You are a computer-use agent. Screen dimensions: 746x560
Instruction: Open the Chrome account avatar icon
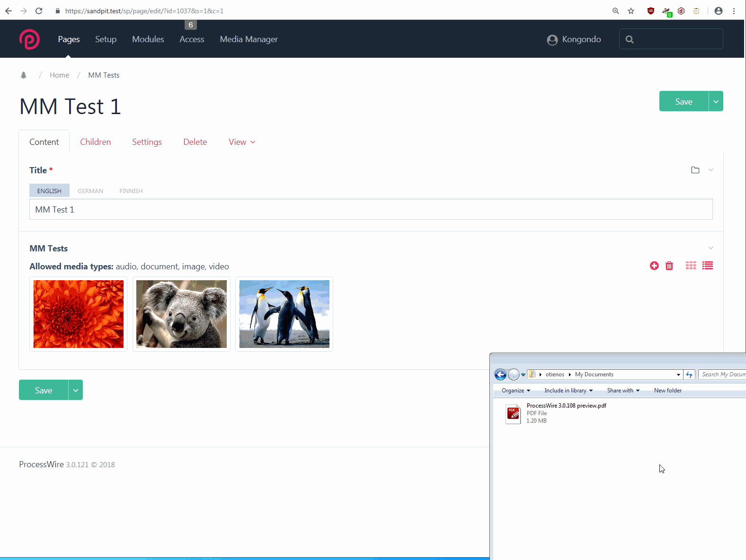point(719,10)
